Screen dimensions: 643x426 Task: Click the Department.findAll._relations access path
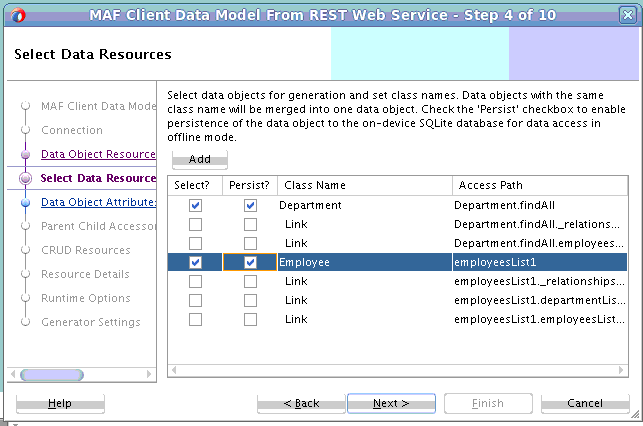(x=540, y=224)
